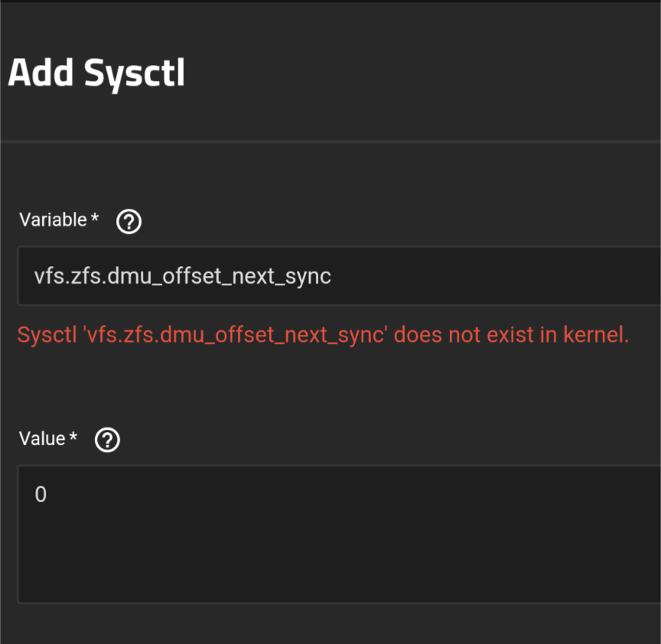Click the red 'does not exist in kernel' error
661x644 pixels.
coord(323,334)
